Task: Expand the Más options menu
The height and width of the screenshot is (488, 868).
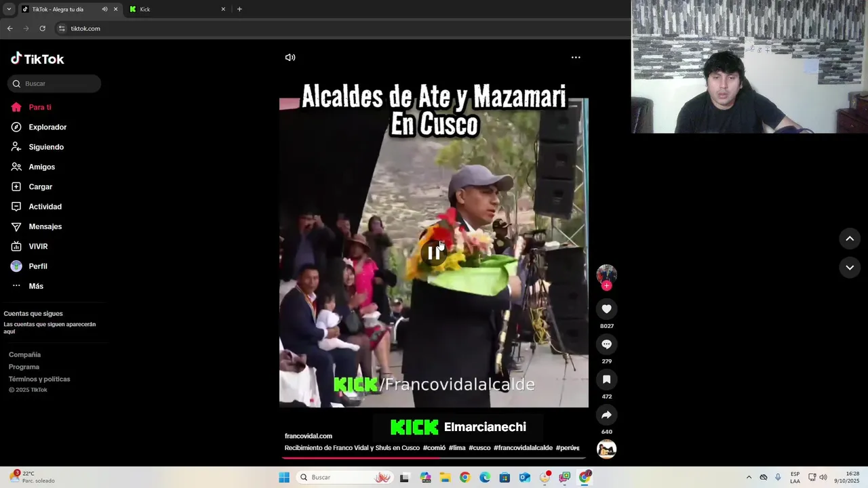Action: (27, 286)
